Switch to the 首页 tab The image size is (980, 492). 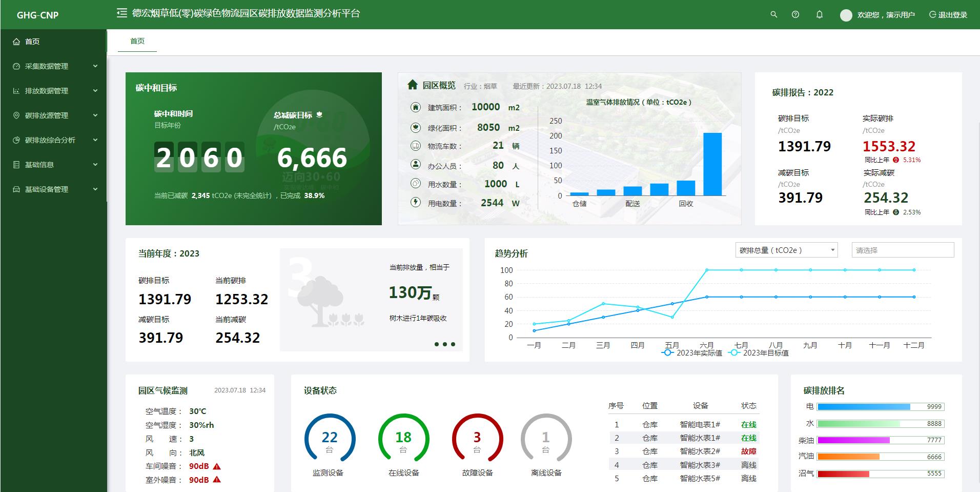coord(136,41)
